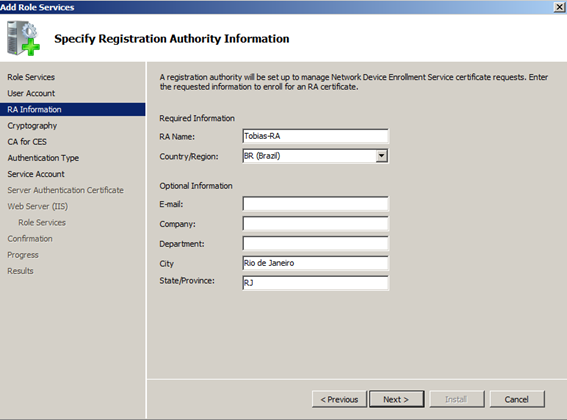Click the BR (Brazil) combo box
Screen dimensions: 567x420
click(316, 156)
